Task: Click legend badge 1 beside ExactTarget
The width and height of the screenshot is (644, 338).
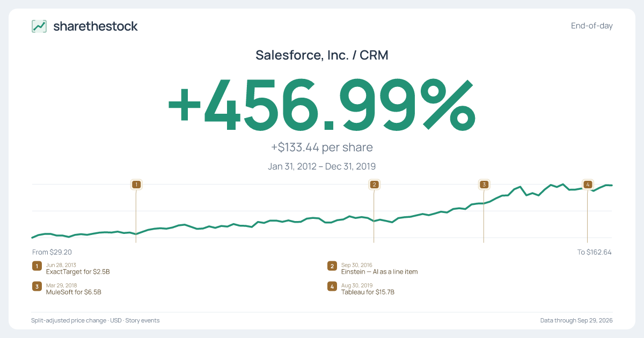Action: 36,266
